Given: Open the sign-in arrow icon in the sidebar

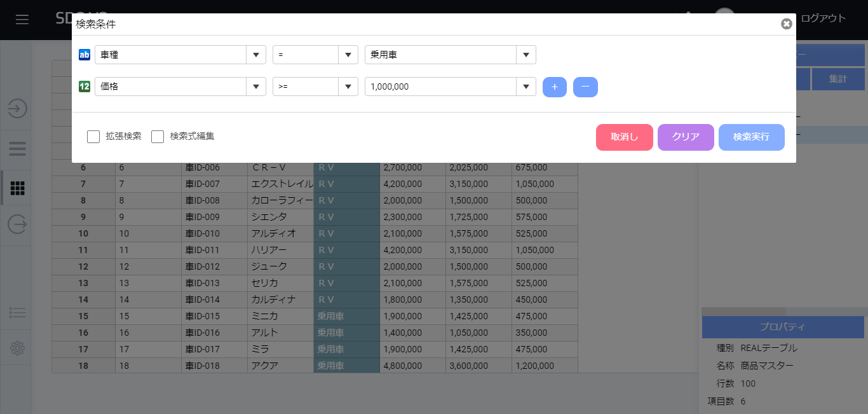Looking at the screenshot, I should pos(15,109).
